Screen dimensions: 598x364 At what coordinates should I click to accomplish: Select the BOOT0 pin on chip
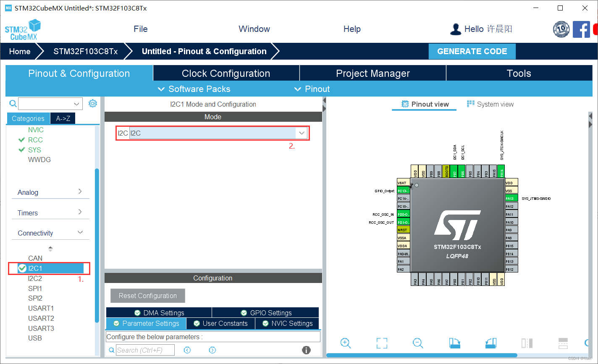447,172
